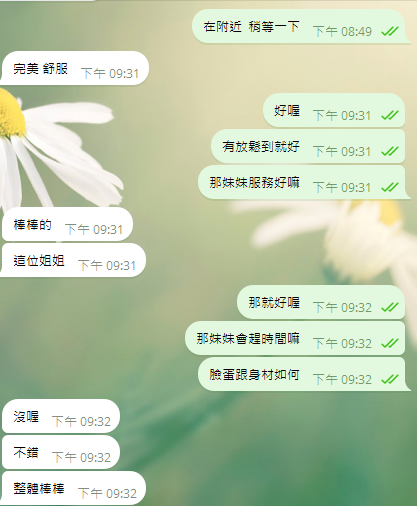Screen dimensions: 417x506
Task: Click timestamp 下午 08:49 on first message
Action: point(342,31)
